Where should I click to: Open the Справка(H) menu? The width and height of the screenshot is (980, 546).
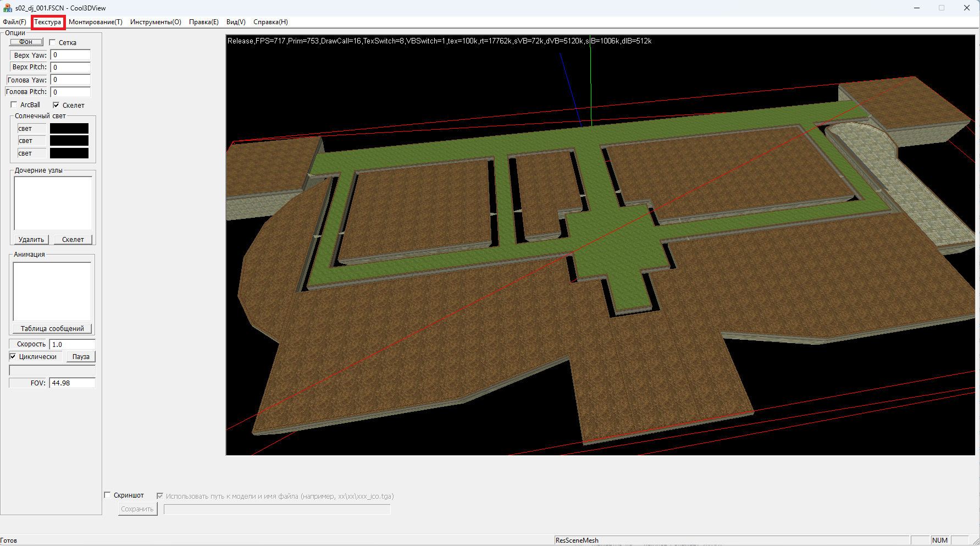[x=270, y=22]
